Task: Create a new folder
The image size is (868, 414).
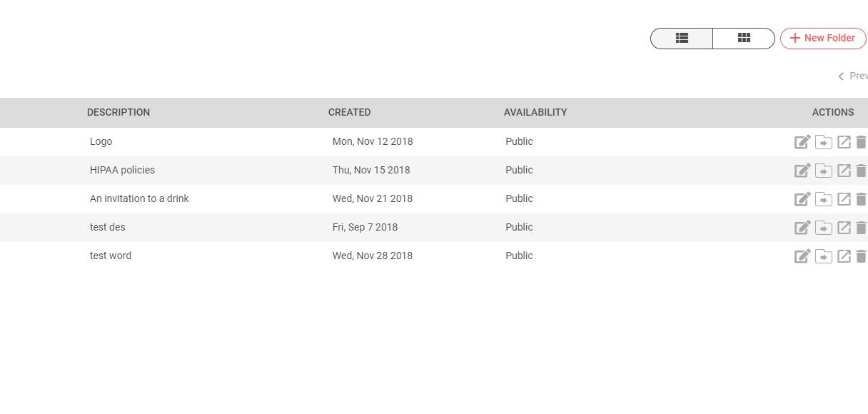Action: 822,39
